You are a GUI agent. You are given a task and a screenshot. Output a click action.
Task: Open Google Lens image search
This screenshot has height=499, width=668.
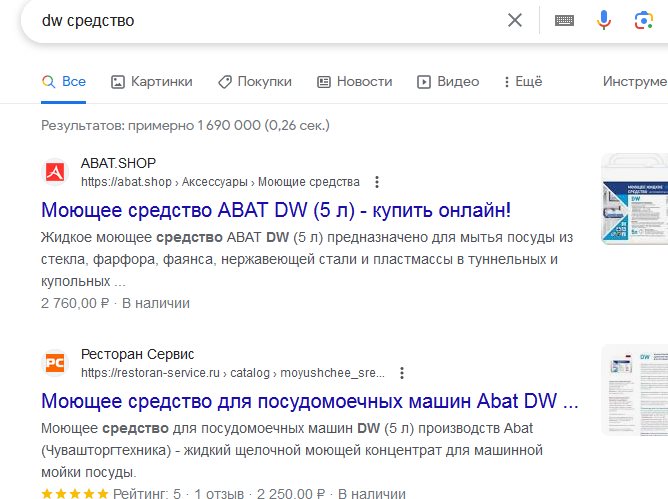click(x=643, y=20)
